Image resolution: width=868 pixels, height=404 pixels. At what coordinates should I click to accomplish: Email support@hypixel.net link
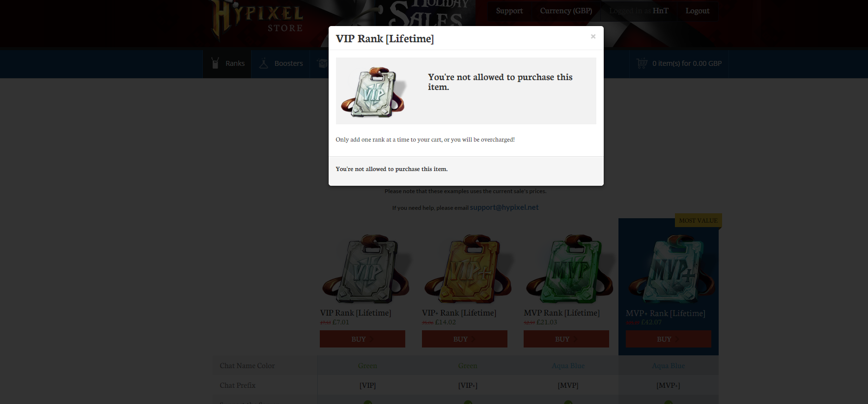pos(504,207)
